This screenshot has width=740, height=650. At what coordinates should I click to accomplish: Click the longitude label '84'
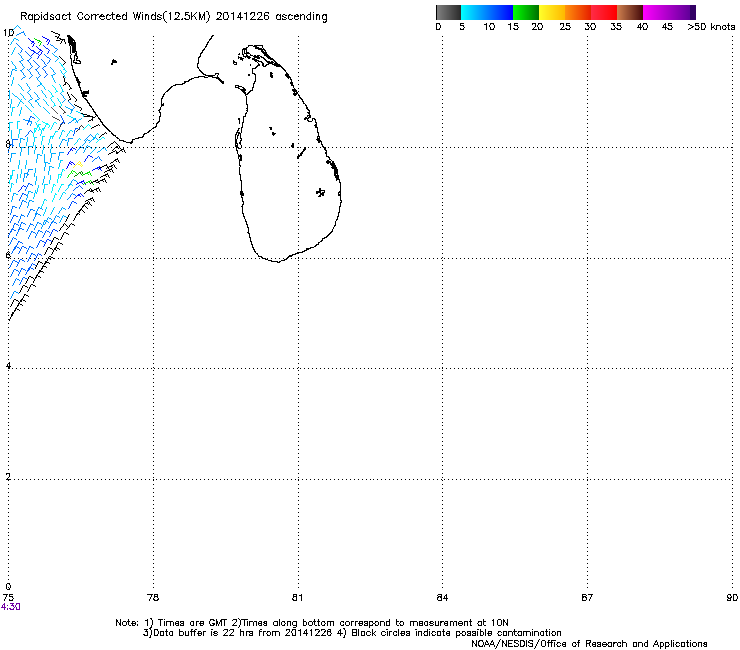(x=442, y=597)
